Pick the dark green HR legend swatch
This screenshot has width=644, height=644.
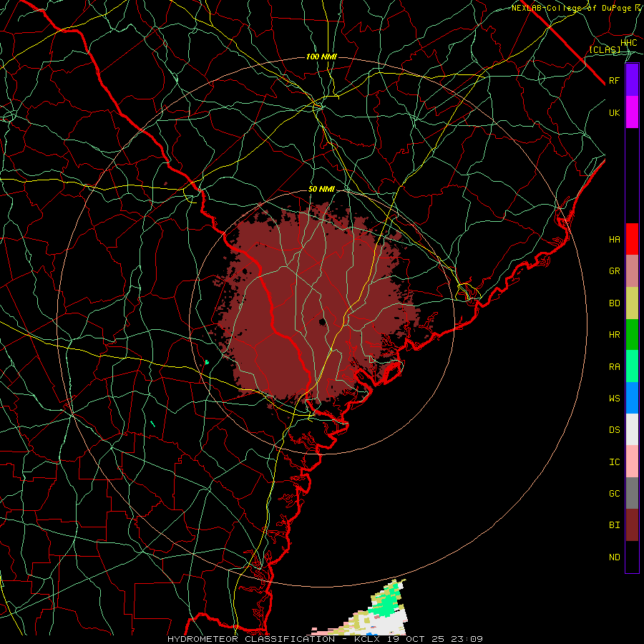pos(632,335)
